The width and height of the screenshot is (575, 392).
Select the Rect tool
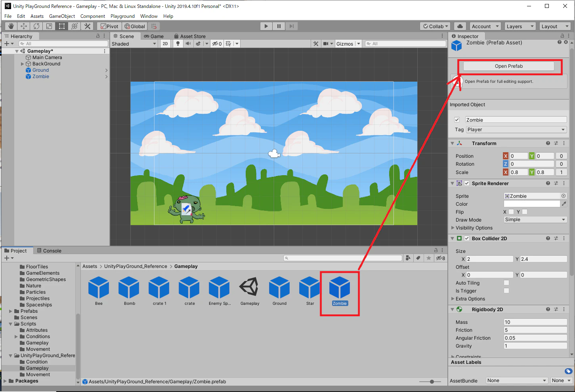pos(62,26)
